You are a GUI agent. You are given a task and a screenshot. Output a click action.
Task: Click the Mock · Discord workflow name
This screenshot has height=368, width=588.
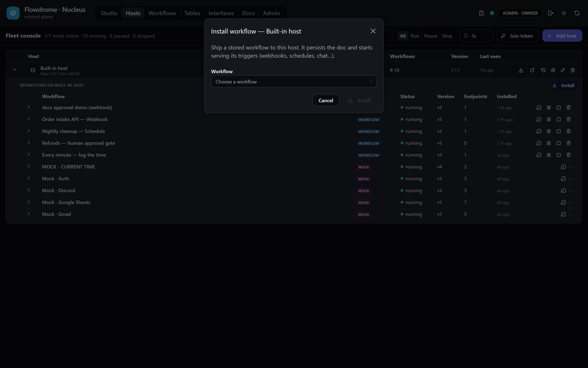coord(59,190)
